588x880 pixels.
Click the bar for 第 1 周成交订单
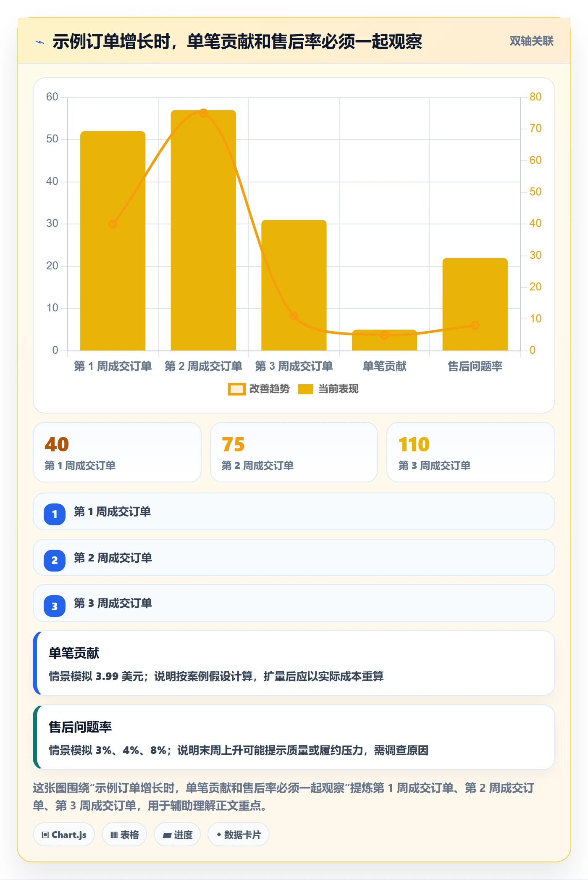pyautogui.click(x=113, y=241)
